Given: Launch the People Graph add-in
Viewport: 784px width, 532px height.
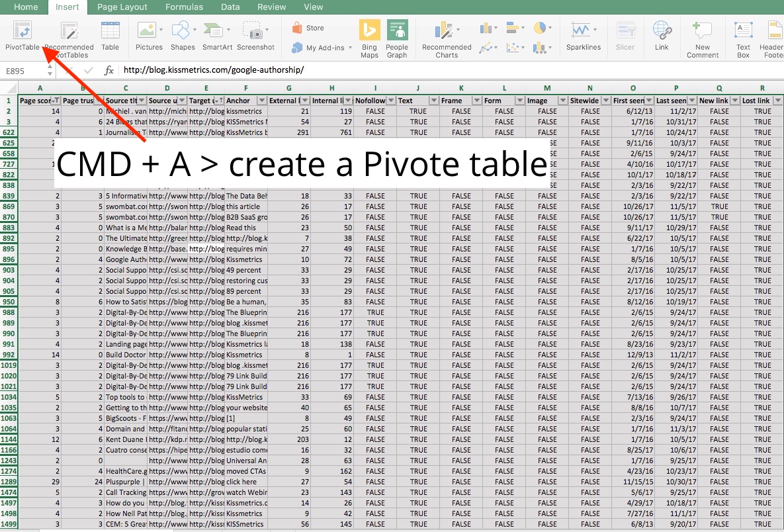Looking at the screenshot, I should (x=398, y=36).
